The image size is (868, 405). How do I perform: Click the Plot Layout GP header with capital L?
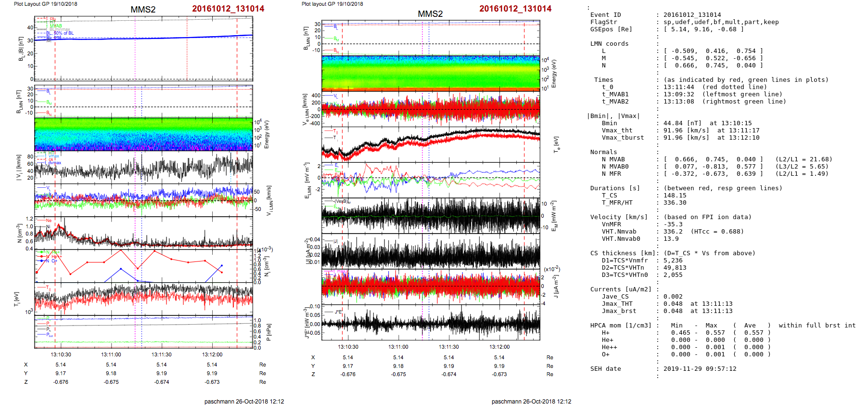(x=45, y=4)
